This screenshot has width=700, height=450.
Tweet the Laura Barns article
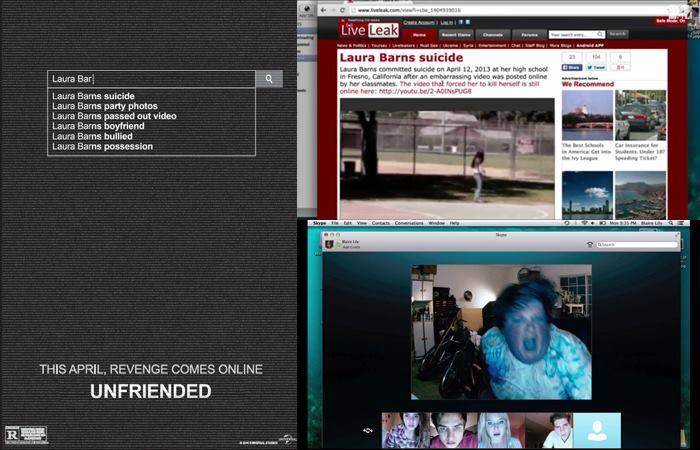click(596, 68)
